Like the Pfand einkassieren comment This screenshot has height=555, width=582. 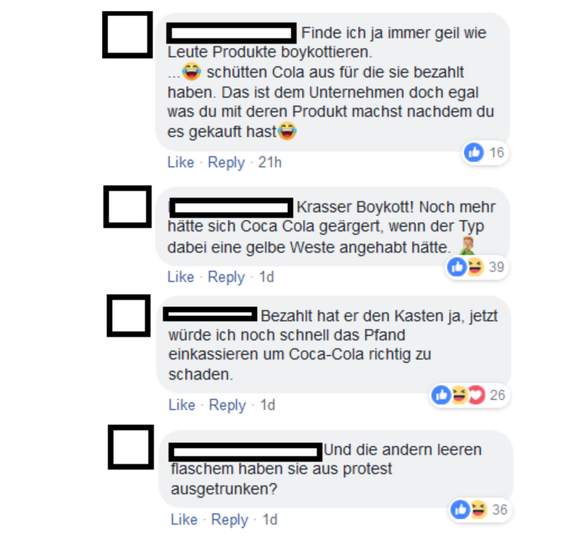[182, 405]
